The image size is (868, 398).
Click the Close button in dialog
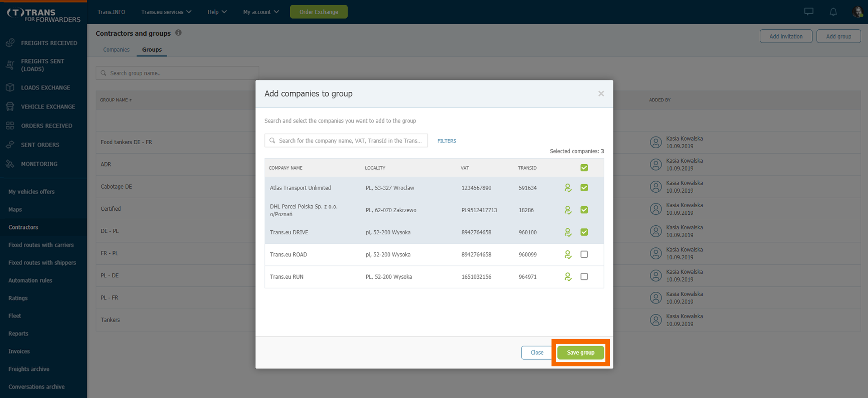coord(537,352)
